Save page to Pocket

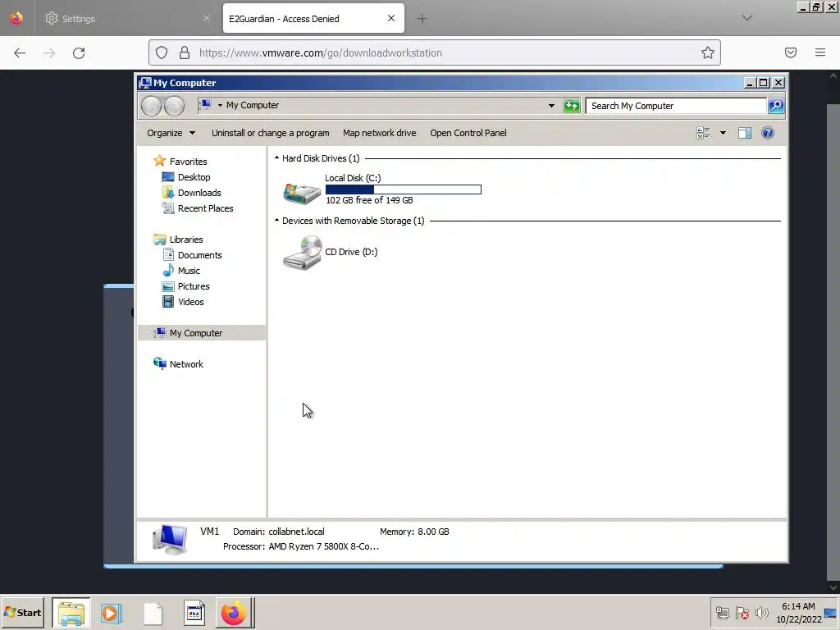coord(791,52)
